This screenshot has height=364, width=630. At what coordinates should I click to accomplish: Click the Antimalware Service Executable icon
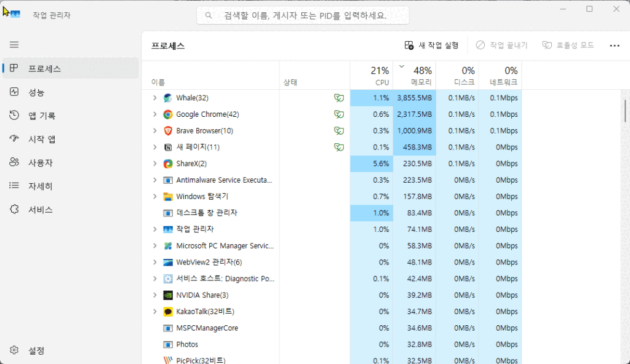pos(168,180)
